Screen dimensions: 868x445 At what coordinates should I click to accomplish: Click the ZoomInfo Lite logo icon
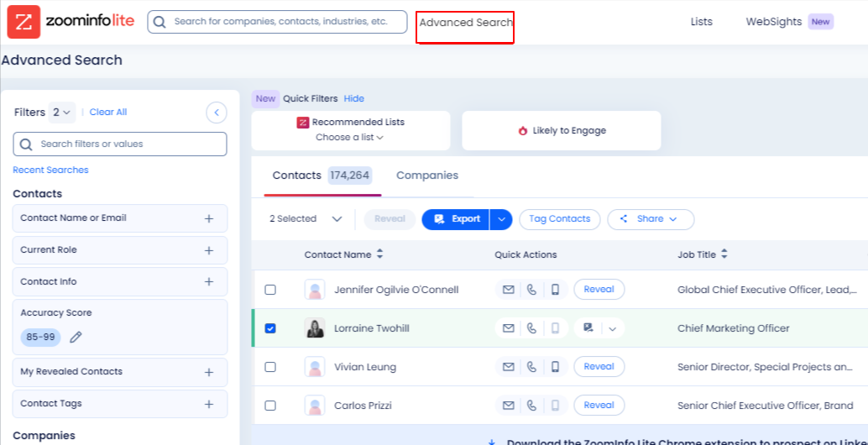click(x=24, y=22)
